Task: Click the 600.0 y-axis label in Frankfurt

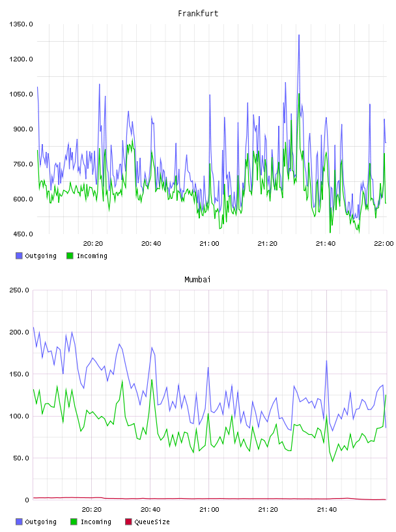Action: [23, 199]
